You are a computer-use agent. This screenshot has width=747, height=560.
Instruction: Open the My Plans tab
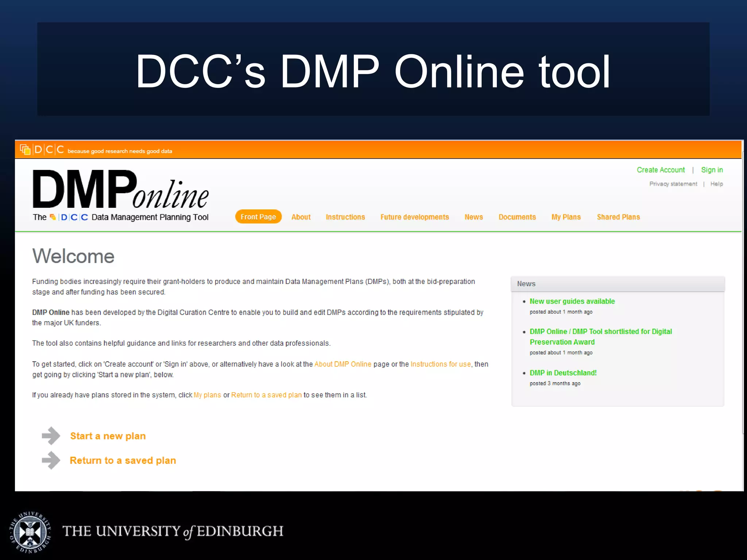click(x=566, y=217)
